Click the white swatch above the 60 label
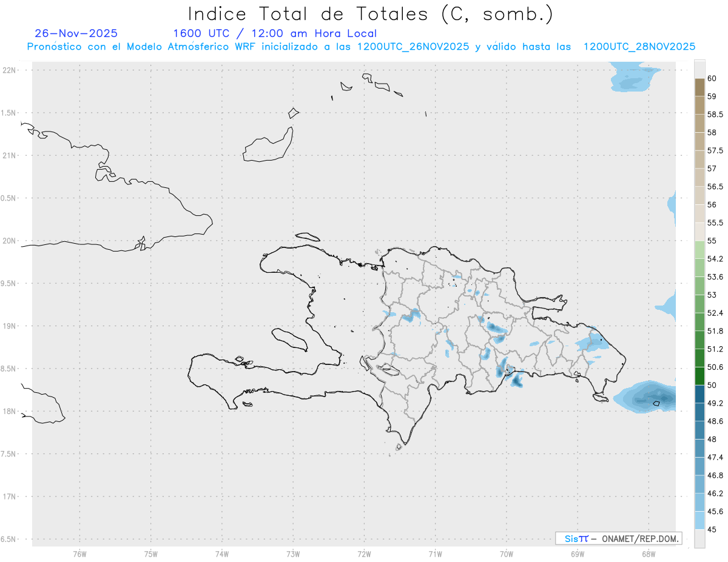Screen dimensions: 728x562 (699, 70)
